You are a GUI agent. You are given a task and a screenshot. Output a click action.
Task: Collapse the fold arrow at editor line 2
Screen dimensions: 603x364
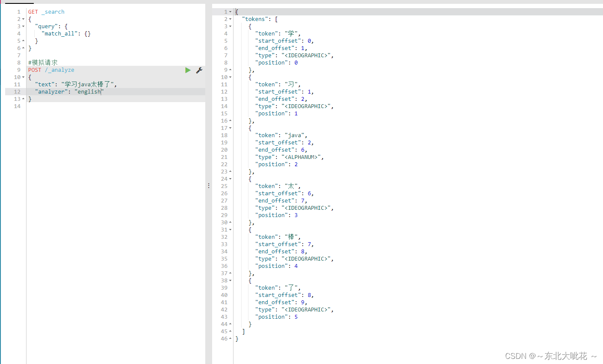(23, 19)
